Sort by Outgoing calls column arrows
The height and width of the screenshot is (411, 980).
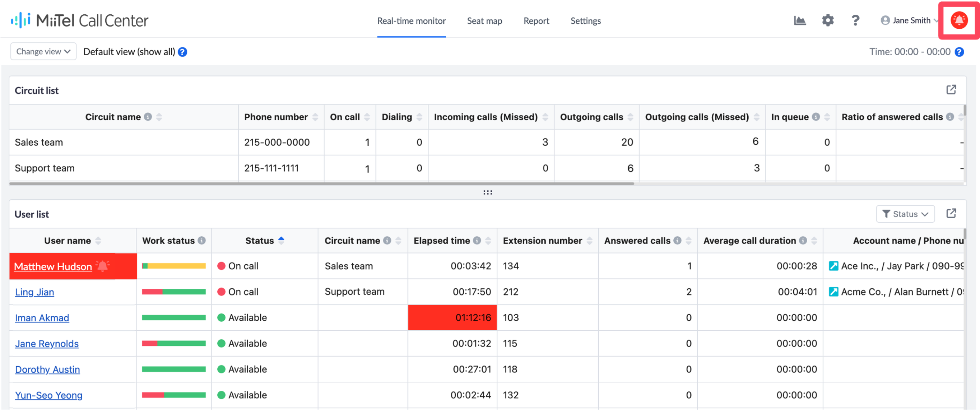pyautogui.click(x=630, y=117)
